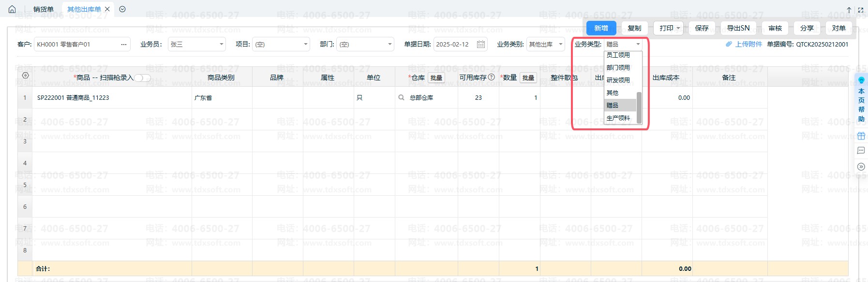Choose 研发领用 in business type list
The width and height of the screenshot is (868, 282).
tap(618, 80)
